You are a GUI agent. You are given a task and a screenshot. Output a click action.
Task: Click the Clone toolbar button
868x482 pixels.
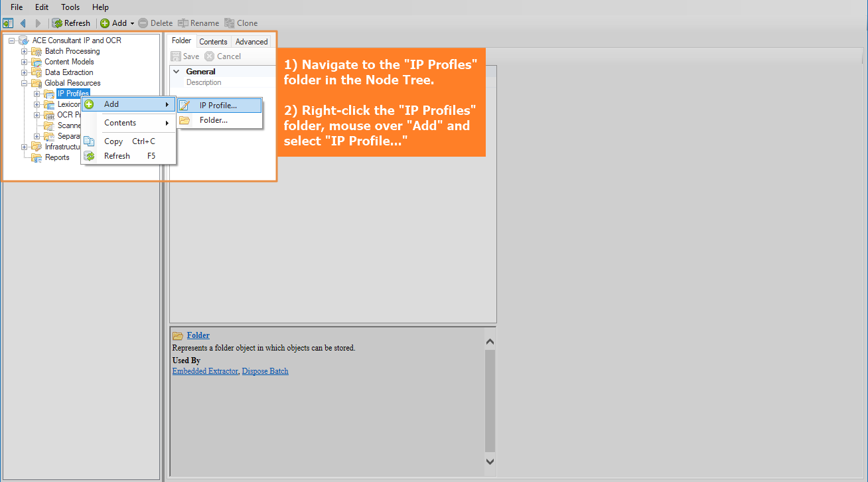242,23
